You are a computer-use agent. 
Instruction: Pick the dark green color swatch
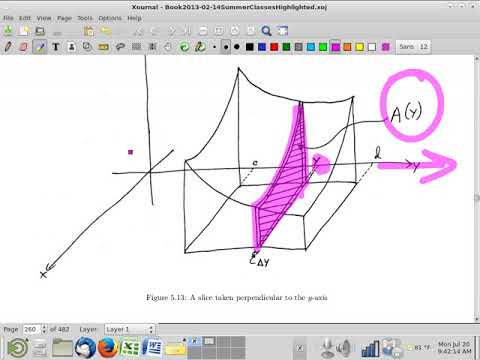(x=286, y=47)
